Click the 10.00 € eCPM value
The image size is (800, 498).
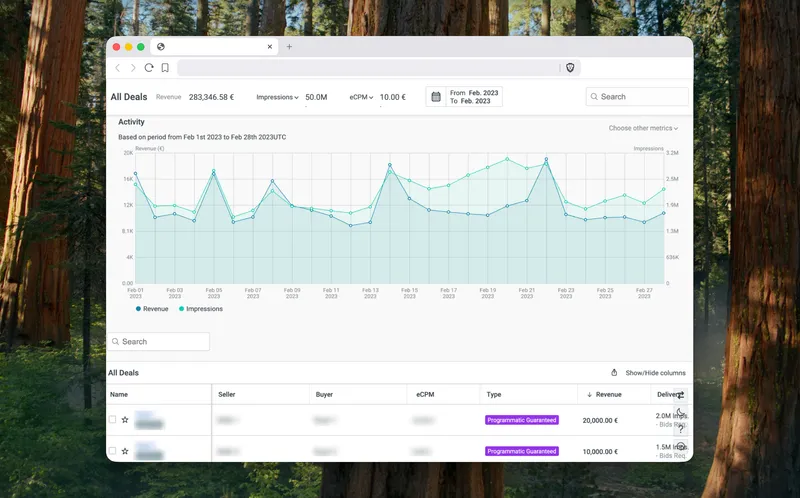point(393,97)
